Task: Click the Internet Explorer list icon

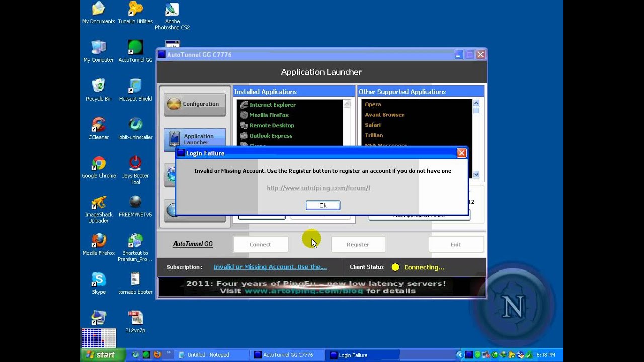Action: (x=244, y=105)
